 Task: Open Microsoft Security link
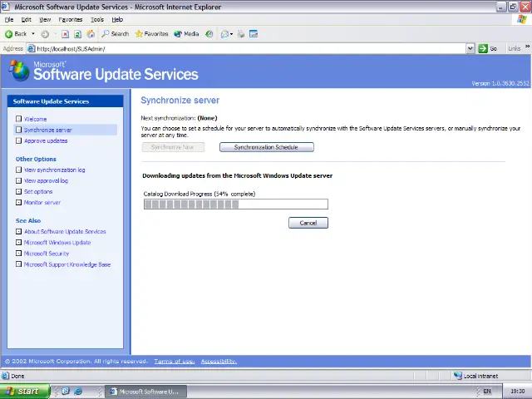pos(47,254)
